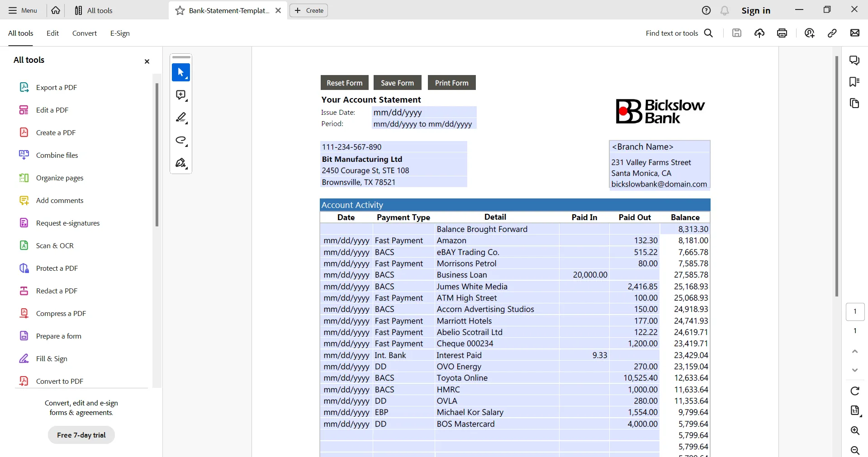Image resolution: width=868 pixels, height=457 pixels.
Task: Open the Bookmarks panel
Action: pos(854,81)
